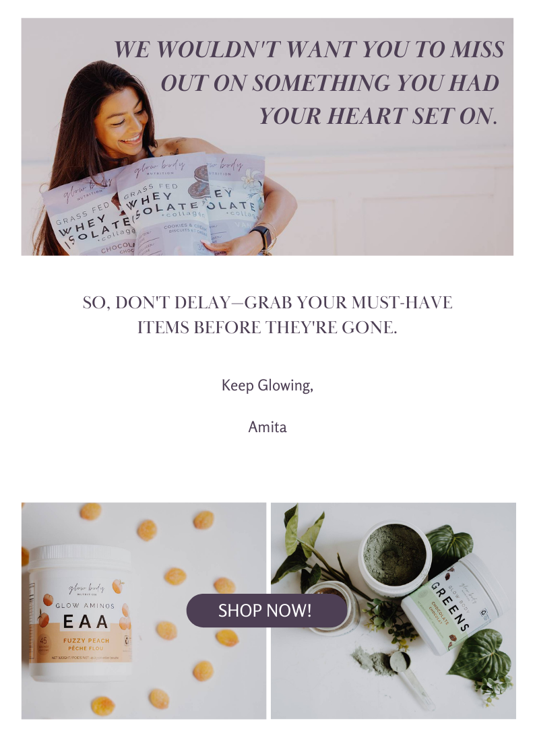Click the open greens powder container
This screenshot has height=756, width=535.
(x=396, y=558)
